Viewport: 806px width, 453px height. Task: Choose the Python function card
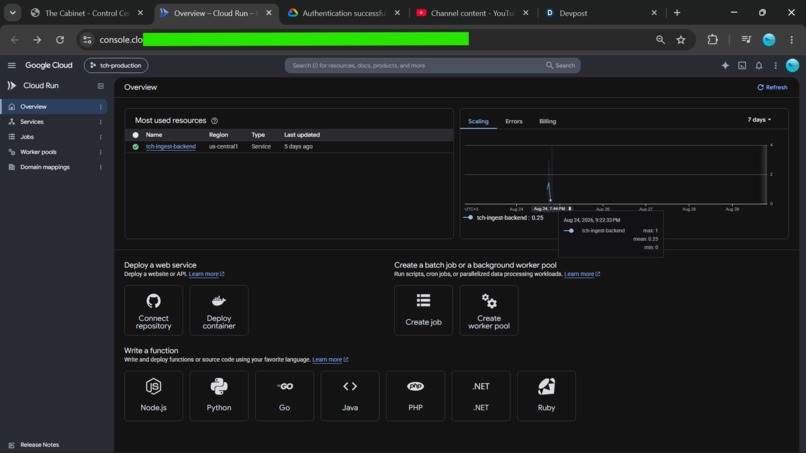tap(219, 396)
